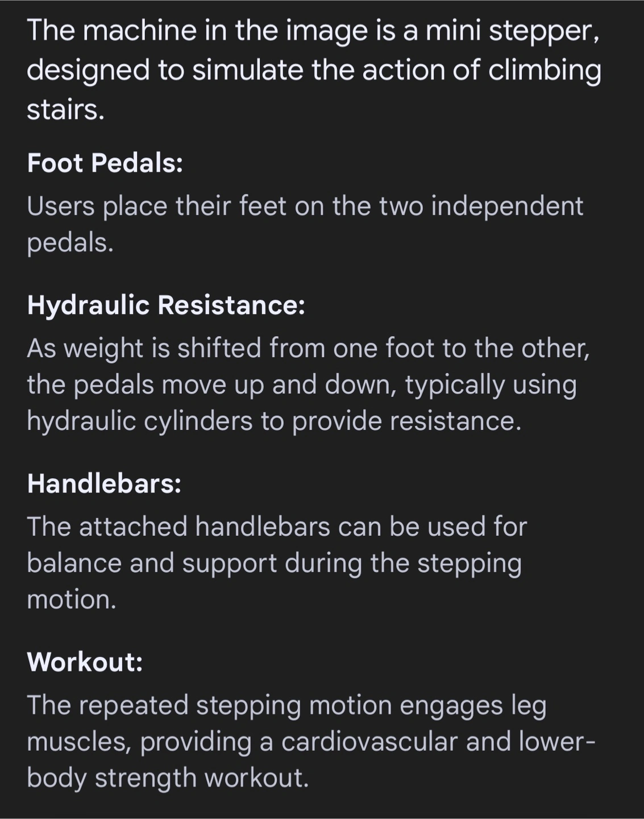The width and height of the screenshot is (644, 819).
Task: Click the phrase 'hydraulic cylinders'
Action: click(140, 421)
